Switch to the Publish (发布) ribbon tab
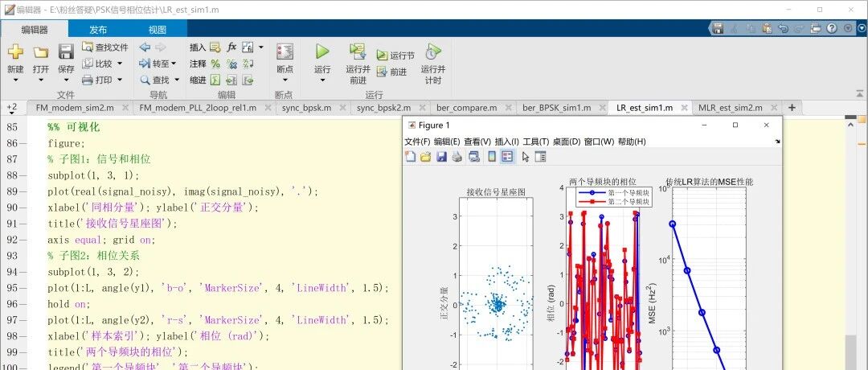The width and height of the screenshot is (868, 370). 98,30
